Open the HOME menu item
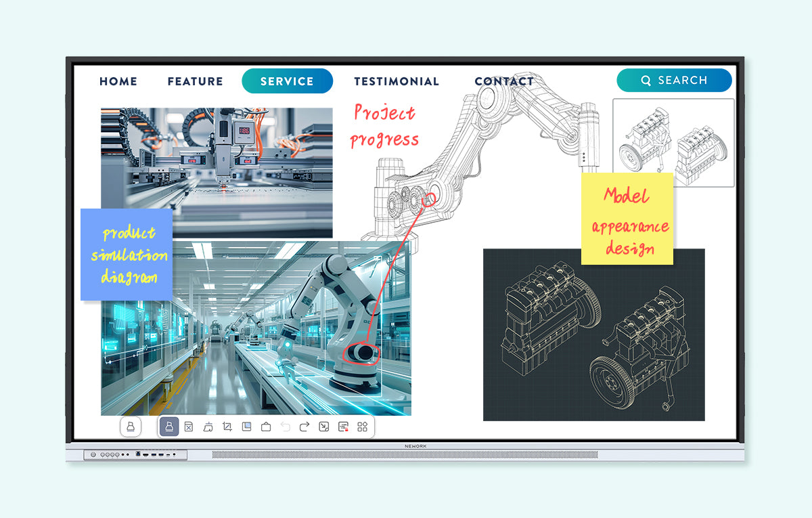The height and width of the screenshot is (518, 812). 118,81
